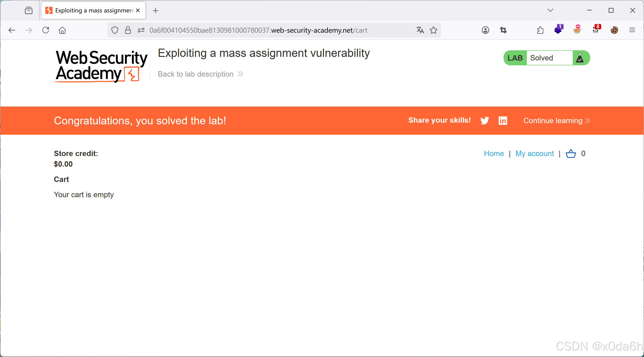Open the Firefox account icon
644x357 pixels.
(x=485, y=30)
